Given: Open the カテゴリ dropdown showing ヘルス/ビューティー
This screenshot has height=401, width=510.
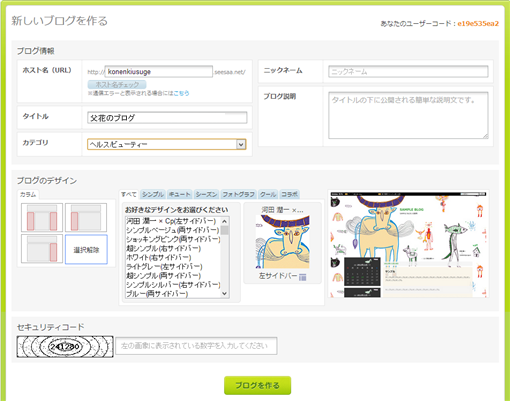Looking at the screenshot, I should [x=167, y=144].
